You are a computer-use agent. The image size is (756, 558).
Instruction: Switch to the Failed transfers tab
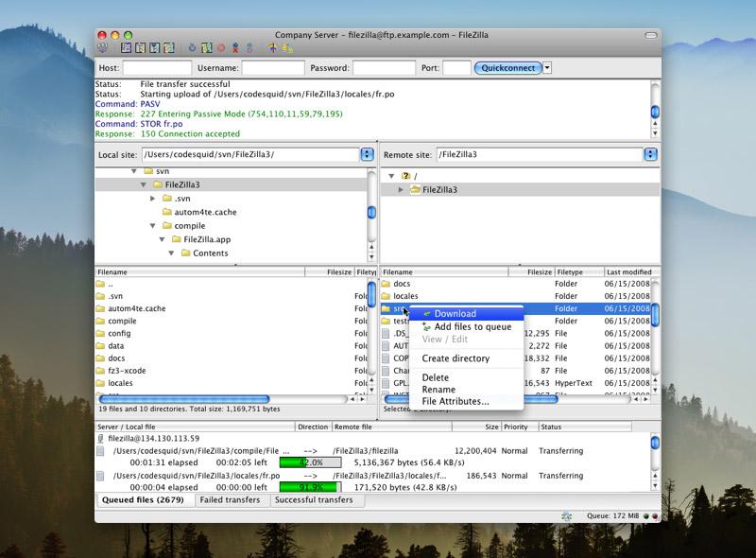(230, 500)
